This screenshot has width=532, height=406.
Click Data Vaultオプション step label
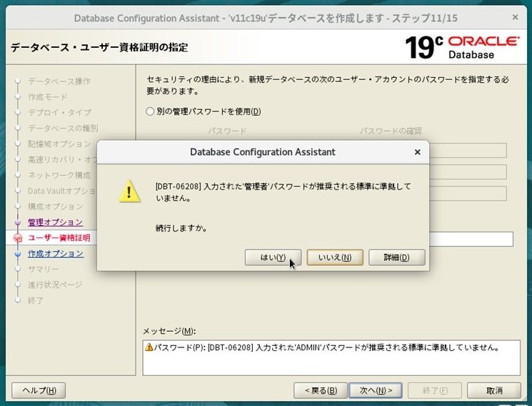point(61,191)
